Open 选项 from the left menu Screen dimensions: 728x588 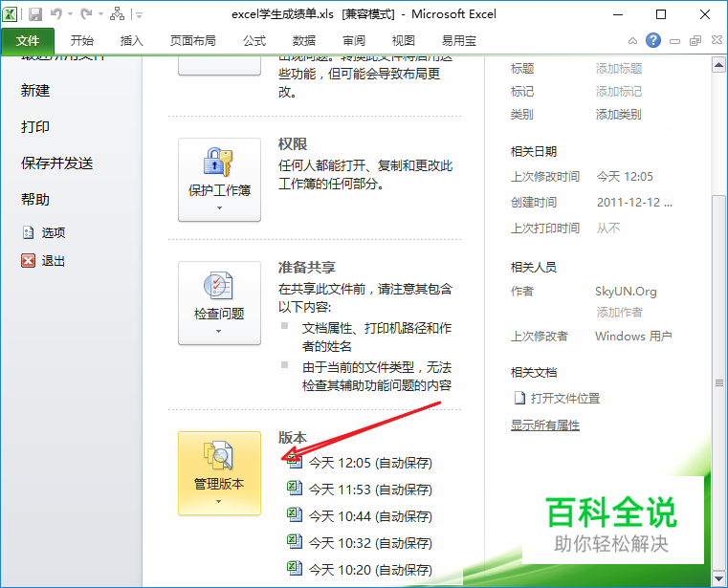pyautogui.click(x=54, y=232)
